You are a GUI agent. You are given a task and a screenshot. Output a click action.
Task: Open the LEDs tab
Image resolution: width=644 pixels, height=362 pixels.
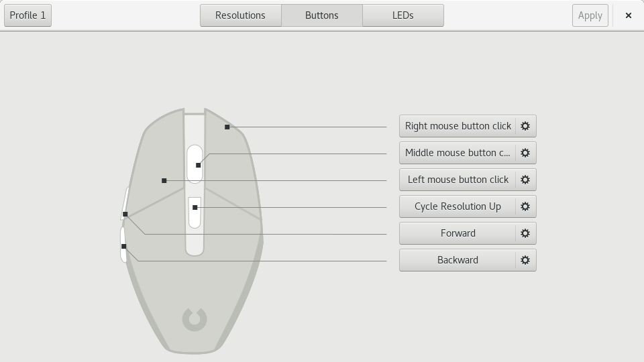tap(402, 15)
